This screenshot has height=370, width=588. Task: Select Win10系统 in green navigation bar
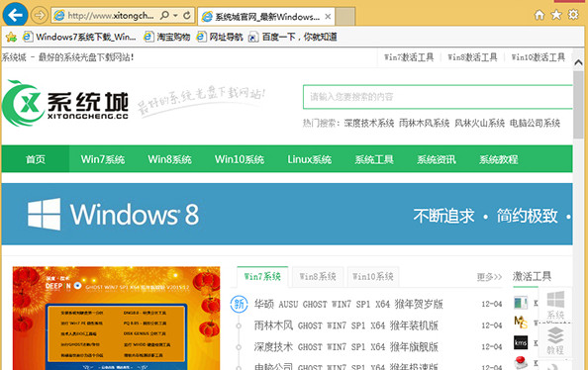tap(240, 159)
